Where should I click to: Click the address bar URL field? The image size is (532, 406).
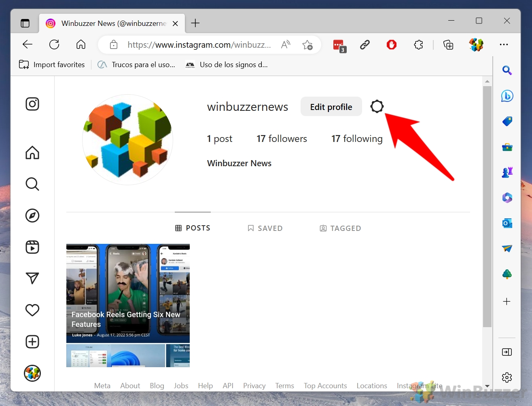click(x=199, y=45)
